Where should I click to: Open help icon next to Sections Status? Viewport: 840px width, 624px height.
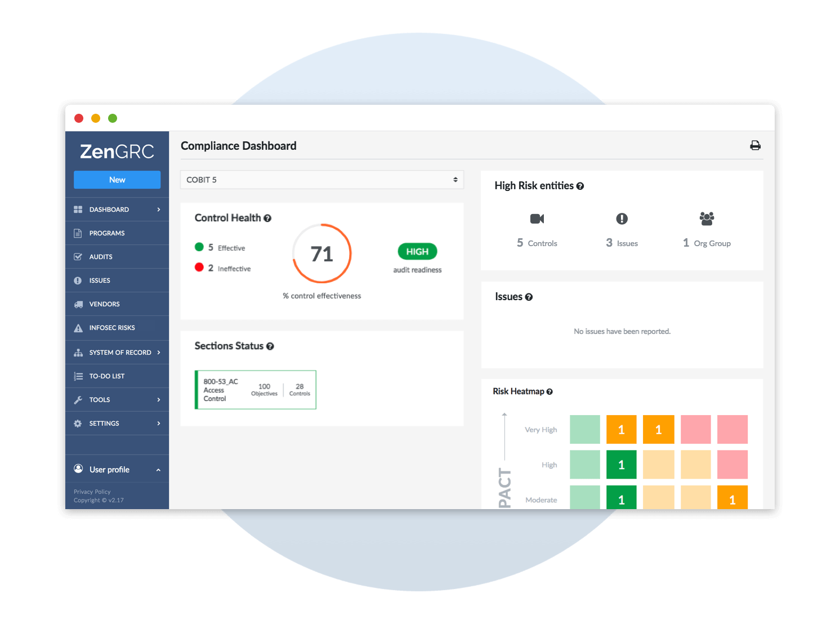(x=270, y=346)
